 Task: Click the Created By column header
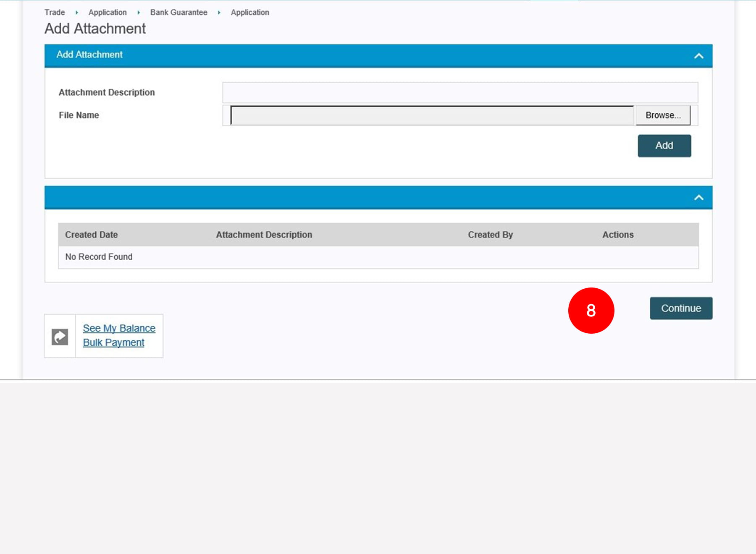tap(490, 235)
